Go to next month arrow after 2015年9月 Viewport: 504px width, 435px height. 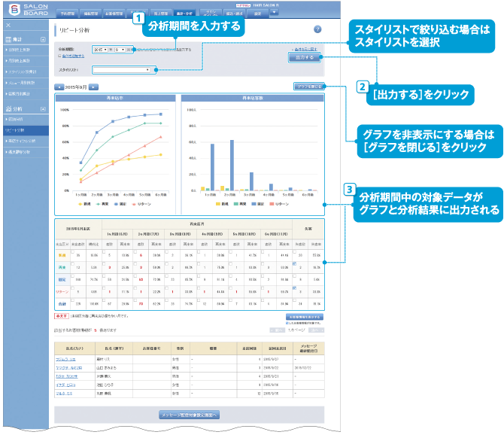93,87
